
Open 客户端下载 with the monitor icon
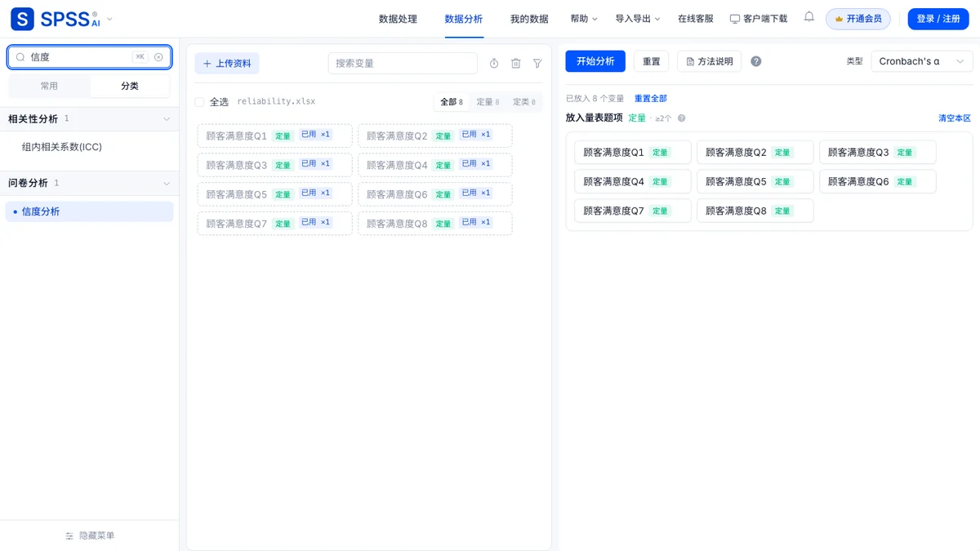[759, 19]
